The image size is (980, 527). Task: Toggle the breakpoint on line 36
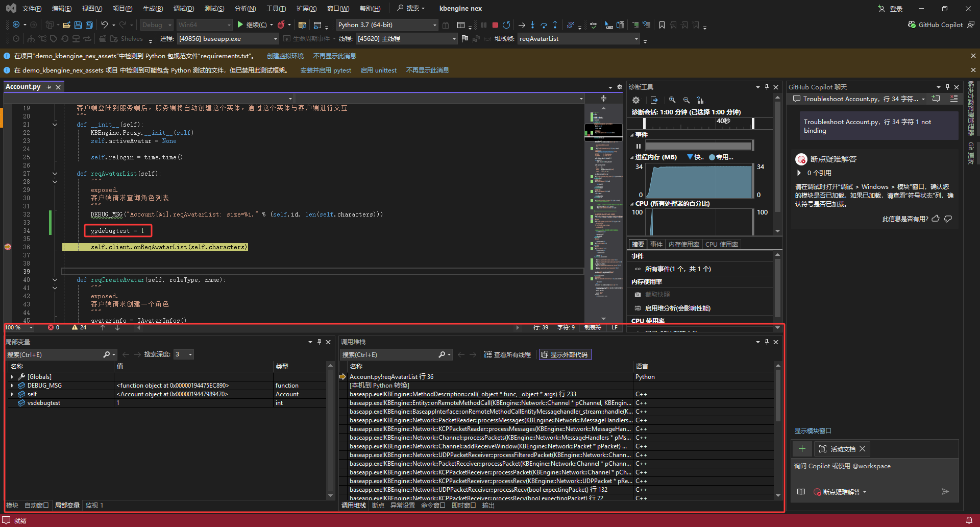pos(8,247)
